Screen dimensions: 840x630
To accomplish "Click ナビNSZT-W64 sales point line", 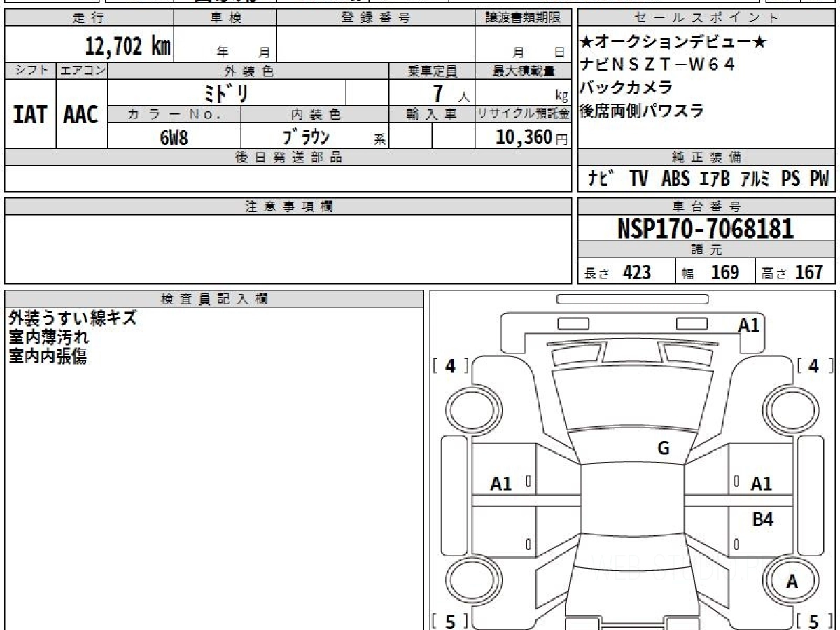I will [x=658, y=65].
